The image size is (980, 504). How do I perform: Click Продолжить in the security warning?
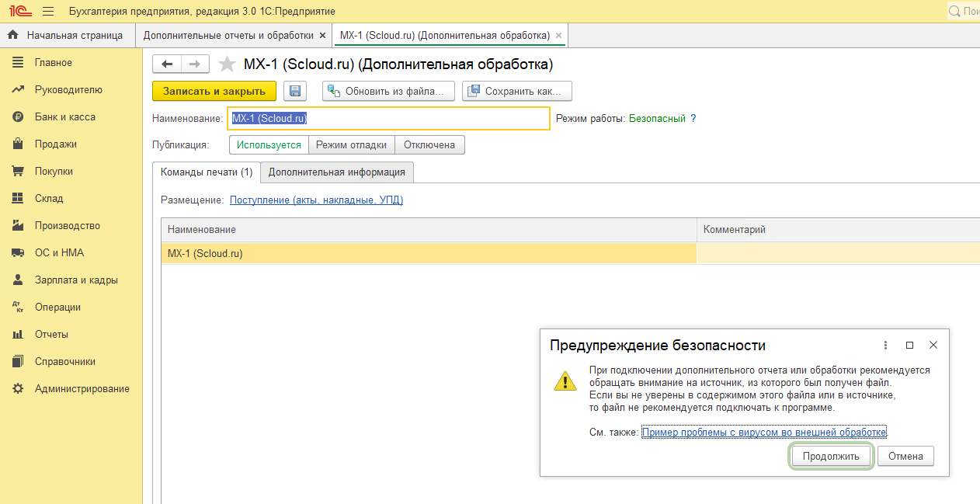click(831, 456)
